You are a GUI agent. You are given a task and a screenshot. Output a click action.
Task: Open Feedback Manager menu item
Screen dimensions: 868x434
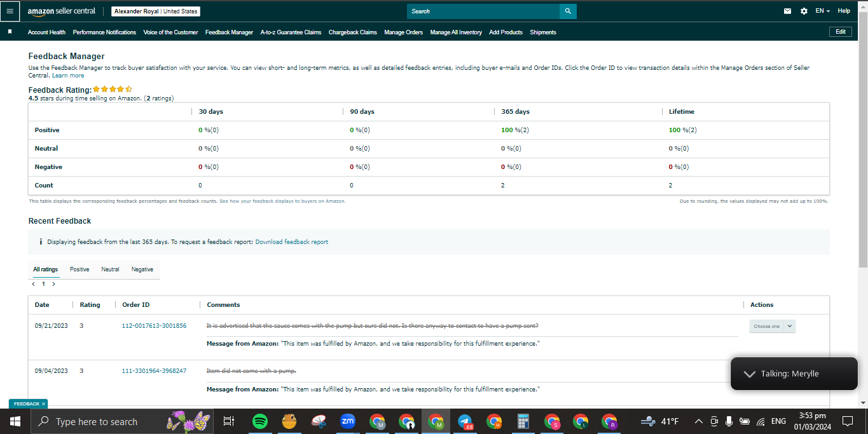(229, 32)
